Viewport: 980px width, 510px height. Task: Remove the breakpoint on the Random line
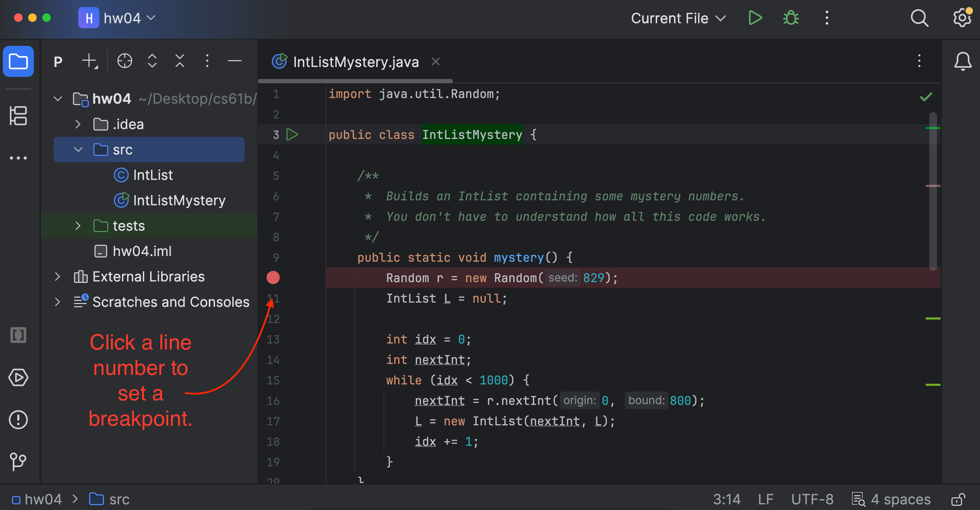[x=273, y=278]
